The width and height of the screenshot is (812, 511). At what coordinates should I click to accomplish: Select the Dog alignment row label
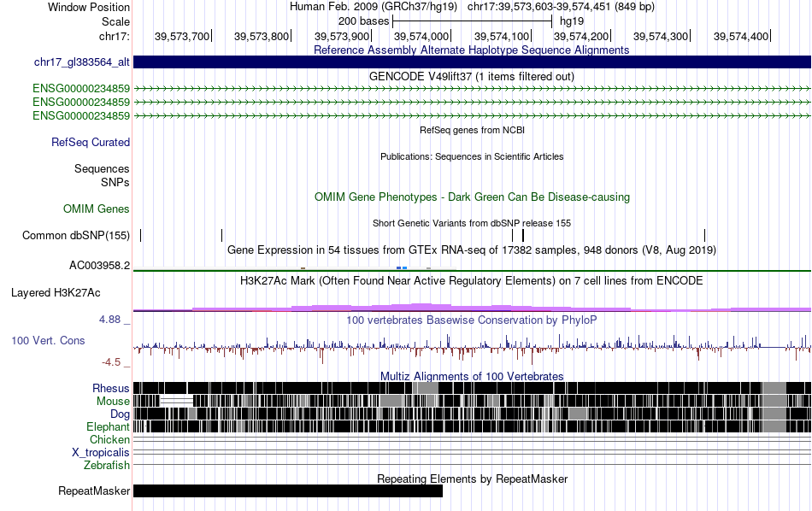click(x=120, y=414)
